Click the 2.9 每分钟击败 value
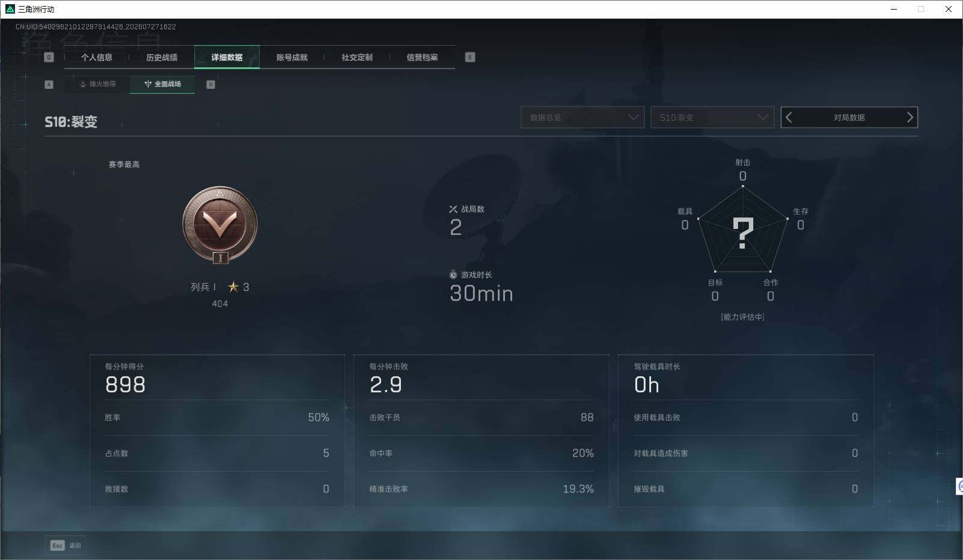Image resolution: width=963 pixels, height=560 pixels. (386, 385)
